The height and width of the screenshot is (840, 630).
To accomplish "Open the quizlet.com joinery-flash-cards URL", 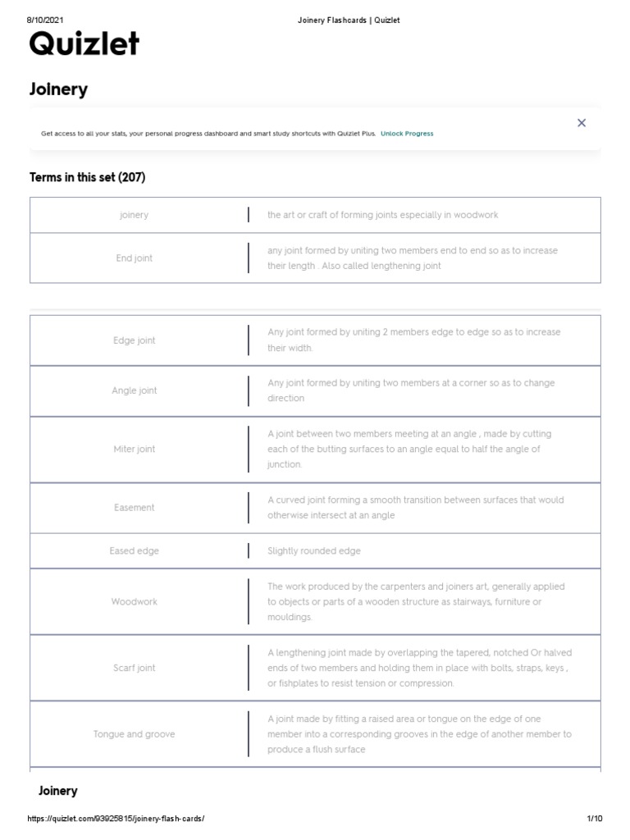I will (116, 819).
